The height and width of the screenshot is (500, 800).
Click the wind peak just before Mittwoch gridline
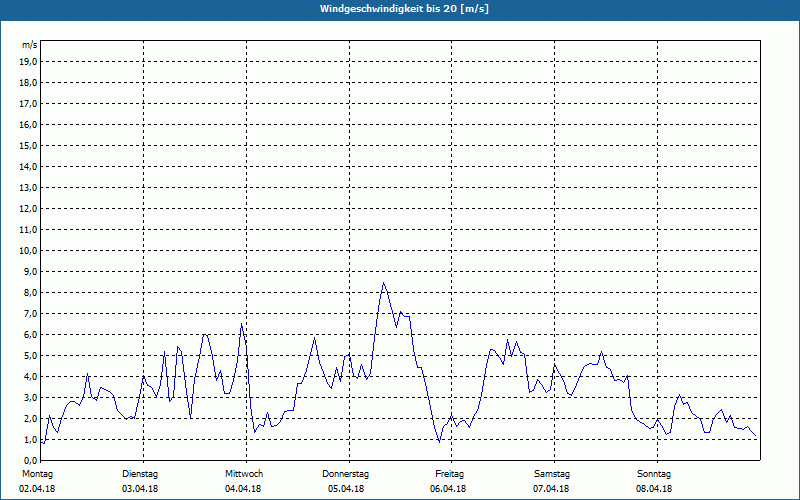(241, 324)
